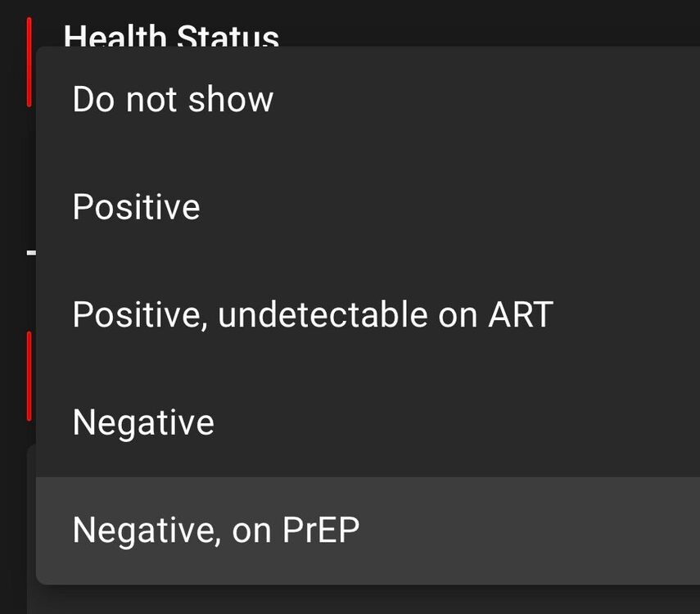Click the red bar beside Health Status
Viewport: 700px width, 614px height.
click(x=29, y=61)
